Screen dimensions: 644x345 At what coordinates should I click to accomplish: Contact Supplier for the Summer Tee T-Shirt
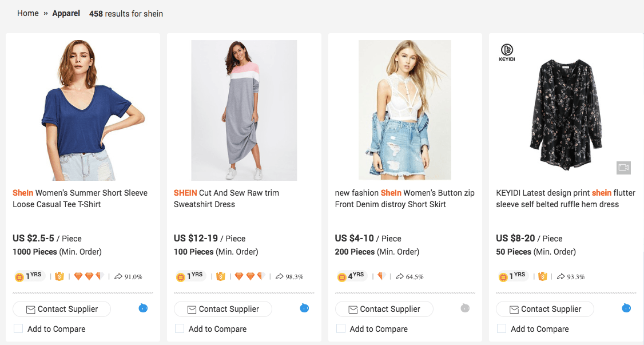[x=62, y=309]
